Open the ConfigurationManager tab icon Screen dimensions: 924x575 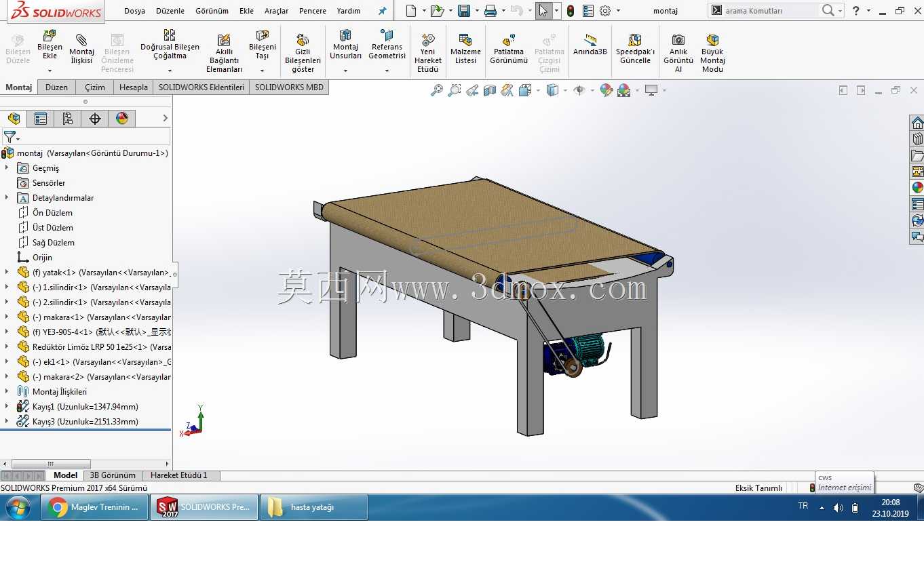tap(68, 119)
